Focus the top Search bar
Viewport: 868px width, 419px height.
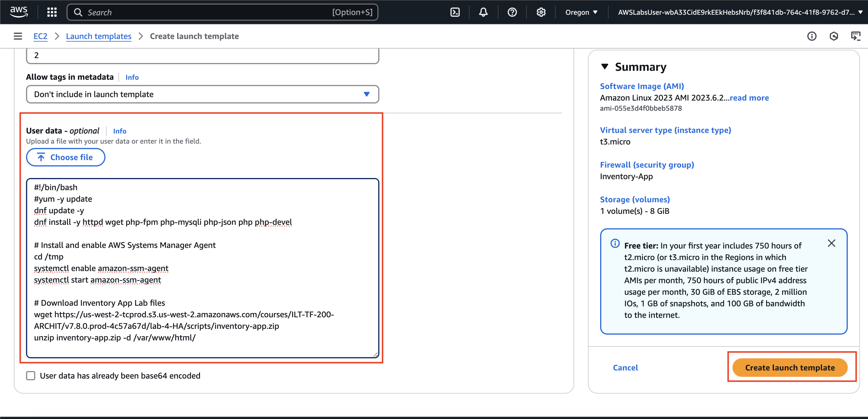[222, 12]
